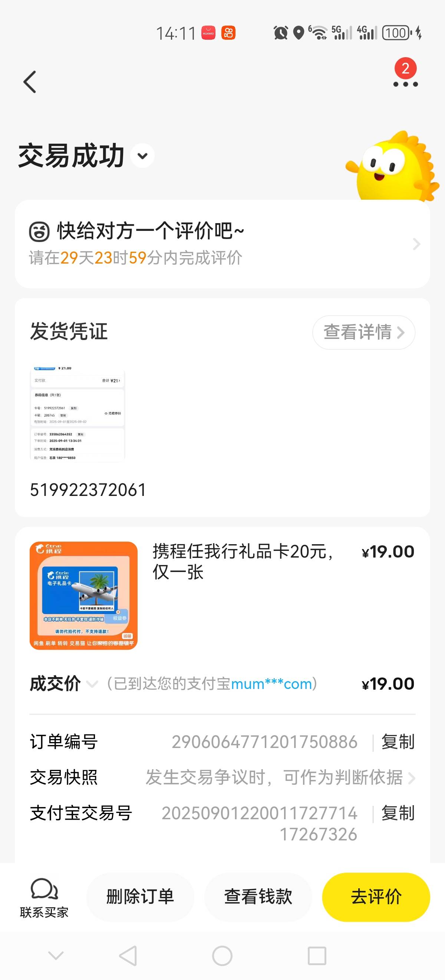Tap the Android back navigation triangle
The height and width of the screenshot is (980, 445).
(x=128, y=955)
